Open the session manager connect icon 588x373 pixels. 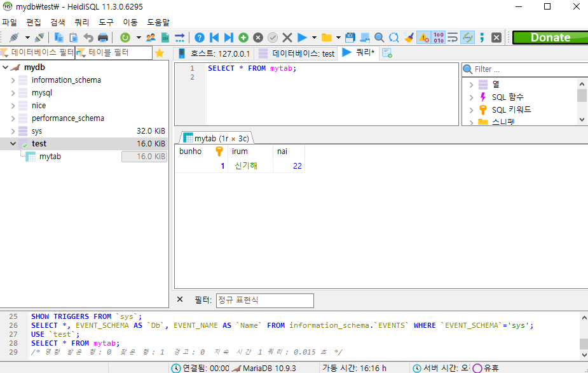(x=14, y=38)
